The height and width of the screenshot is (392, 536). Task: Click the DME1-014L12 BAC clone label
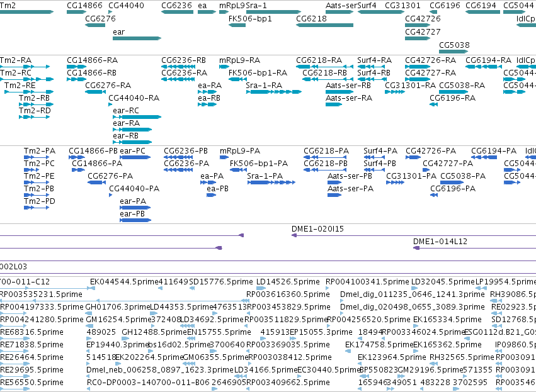pos(440,242)
